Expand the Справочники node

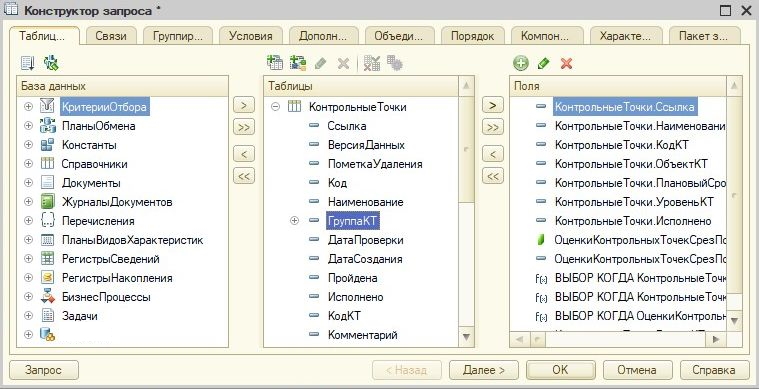click(29, 163)
